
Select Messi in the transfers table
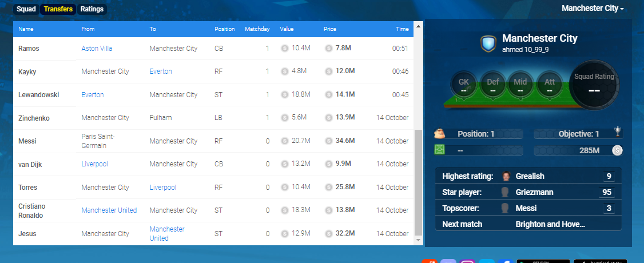[x=27, y=141]
